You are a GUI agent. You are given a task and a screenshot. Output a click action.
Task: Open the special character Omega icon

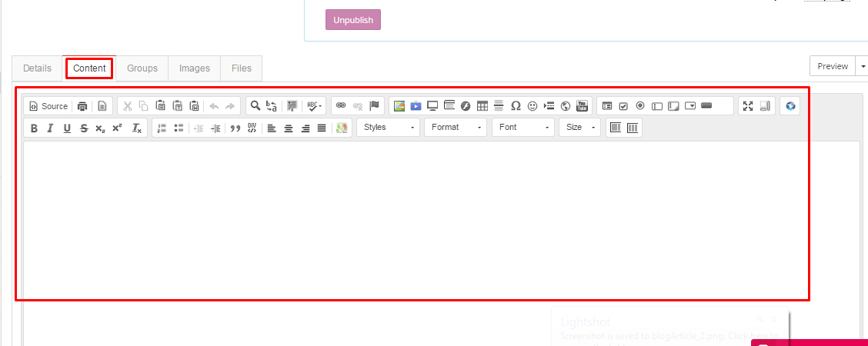pyautogui.click(x=516, y=106)
